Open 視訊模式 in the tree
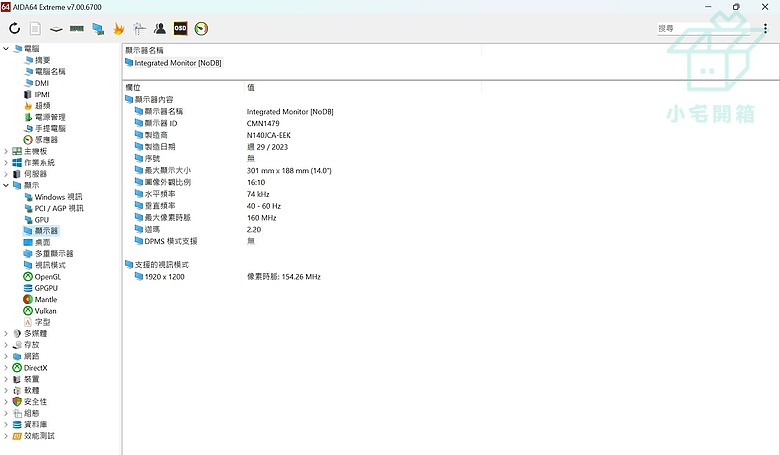Viewport: 780px width, 455px height. [44, 265]
